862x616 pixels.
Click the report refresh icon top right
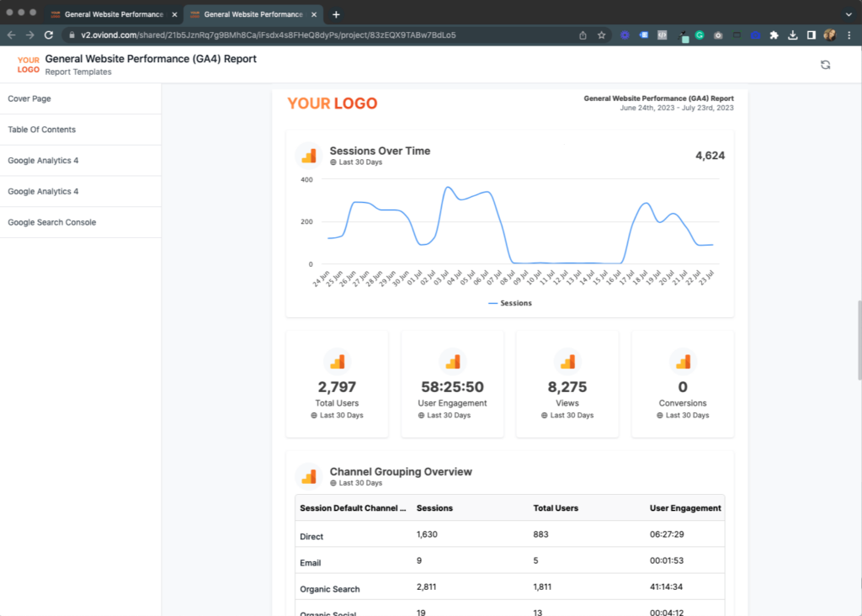point(825,65)
